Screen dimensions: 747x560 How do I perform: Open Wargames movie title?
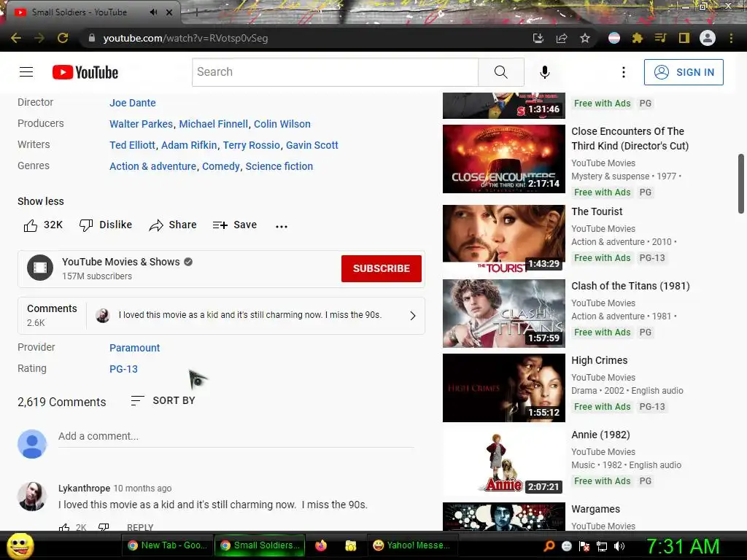tap(595, 509)
